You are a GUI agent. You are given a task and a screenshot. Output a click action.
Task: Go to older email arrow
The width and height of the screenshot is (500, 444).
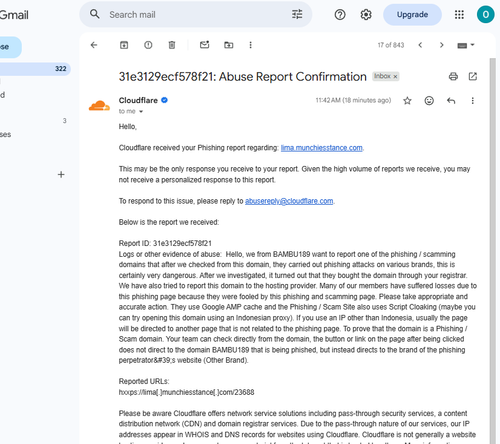pos(442,45)
